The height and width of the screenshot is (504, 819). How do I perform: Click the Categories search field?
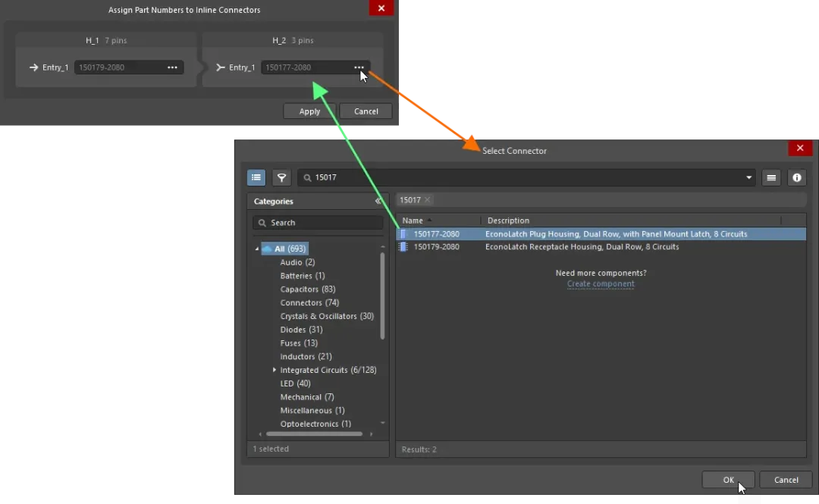tap(318, 223)
